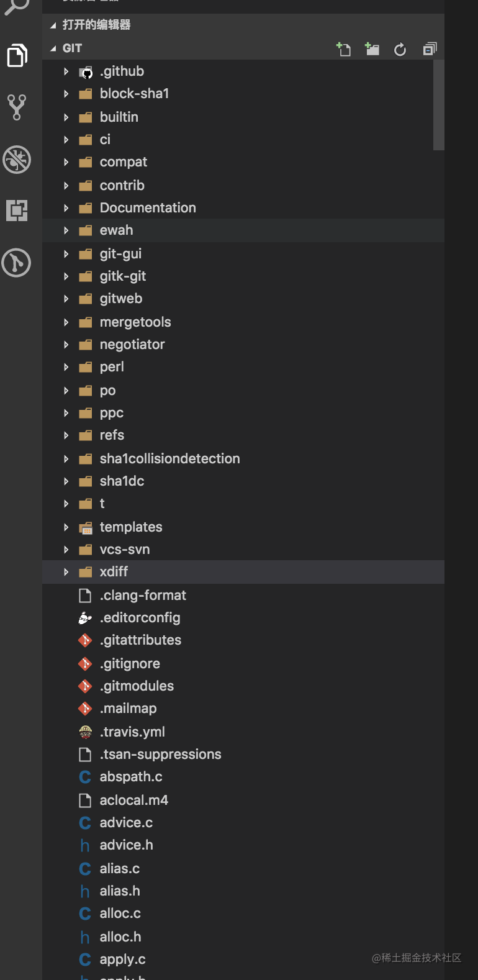Open the Search view icon

(x=17, y=7)
